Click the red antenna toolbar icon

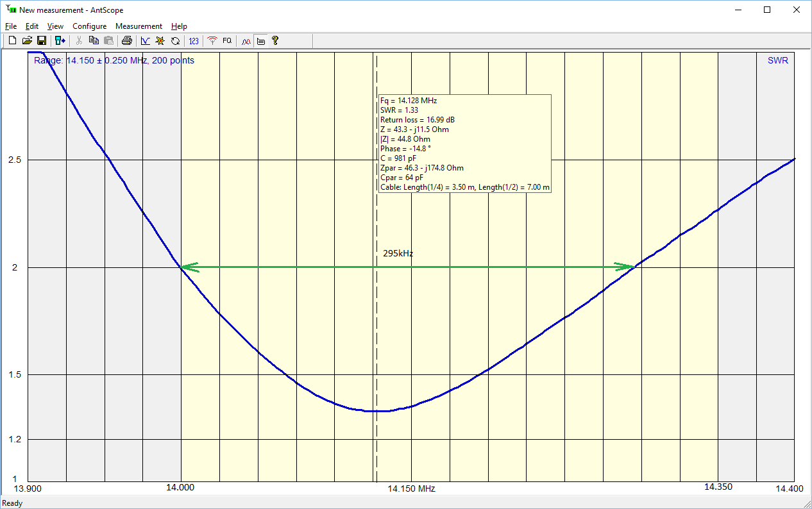[x=212, y=41]
